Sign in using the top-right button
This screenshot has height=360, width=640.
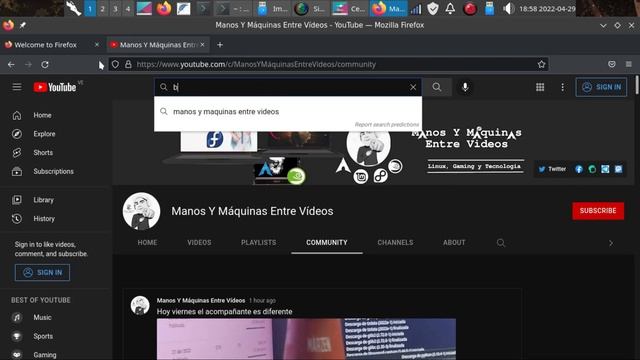601,87
